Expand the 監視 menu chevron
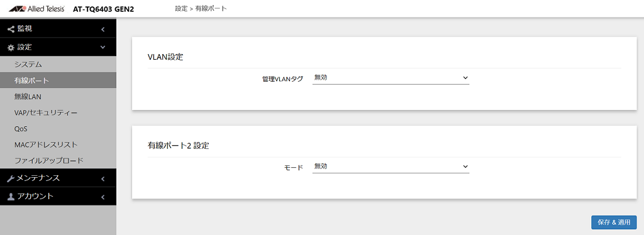 [x=103, y=29]
